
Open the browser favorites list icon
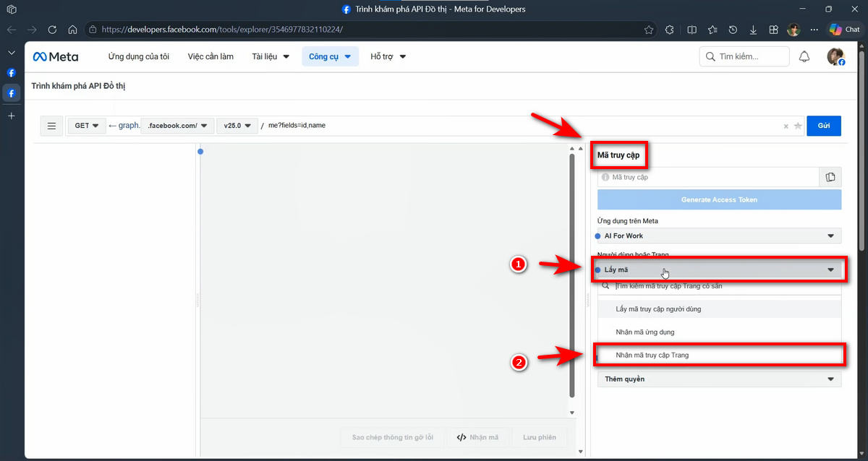click(712, 30)
